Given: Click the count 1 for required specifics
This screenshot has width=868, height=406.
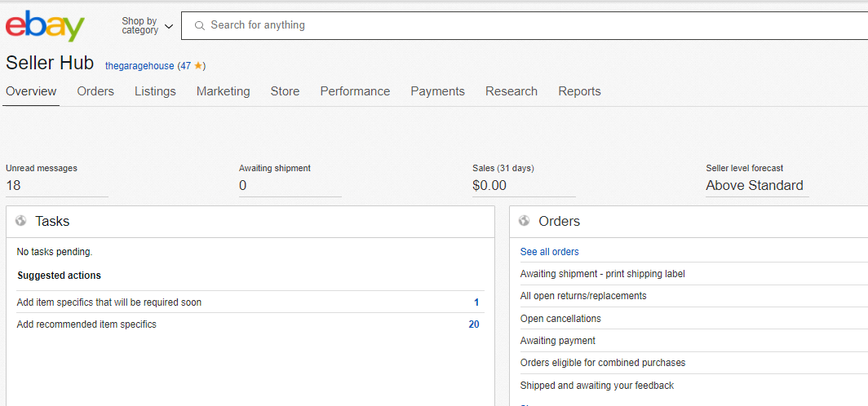Looking at the screenshot, I should click(476, 302).
